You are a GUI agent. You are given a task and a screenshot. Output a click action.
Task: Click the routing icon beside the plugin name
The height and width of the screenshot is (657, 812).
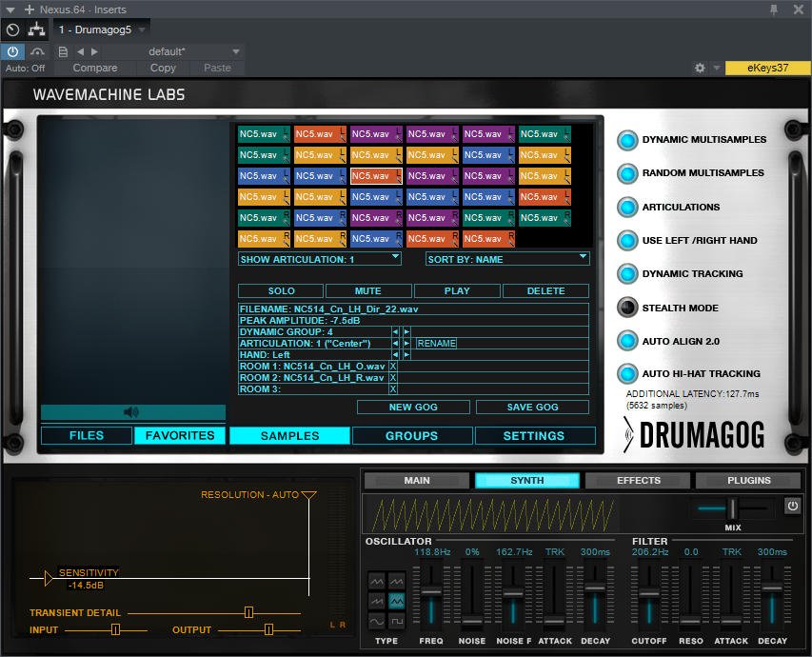pyautogui.click(x=37, y=30)
